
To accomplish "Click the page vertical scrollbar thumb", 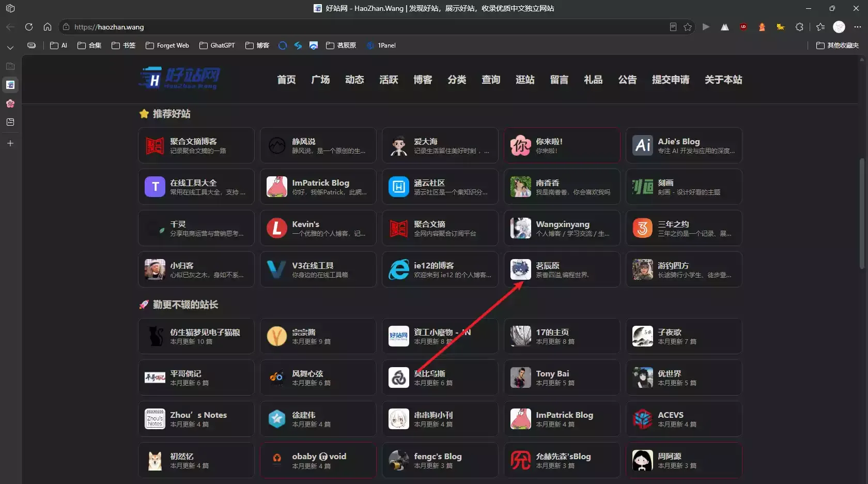I will point(861,213).
